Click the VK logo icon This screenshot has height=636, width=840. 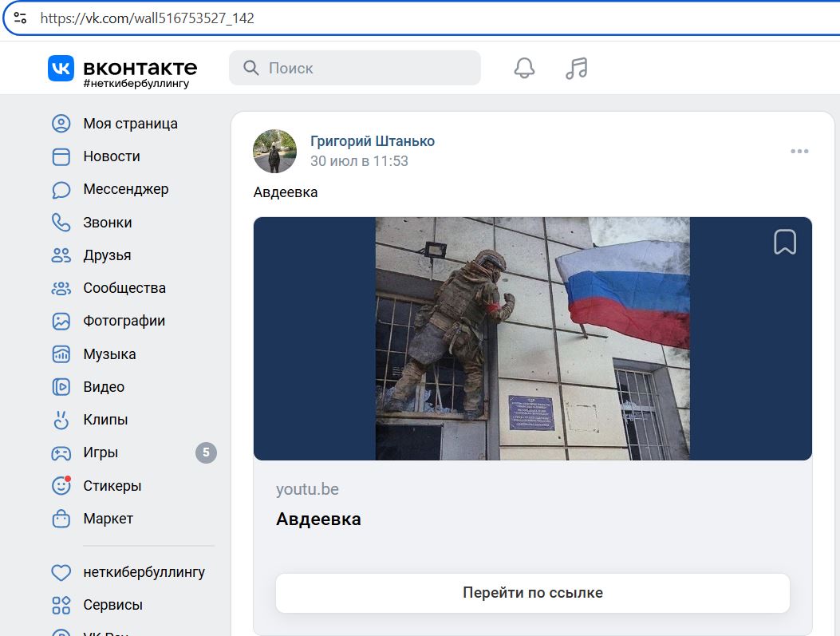(61, 68)
